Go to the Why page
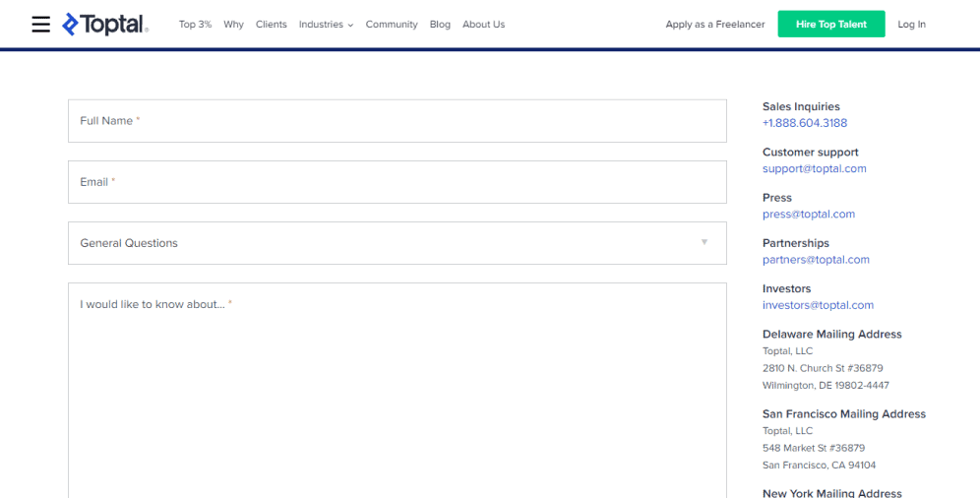Screen dimensions: 980x498 [x=234, y=25]
